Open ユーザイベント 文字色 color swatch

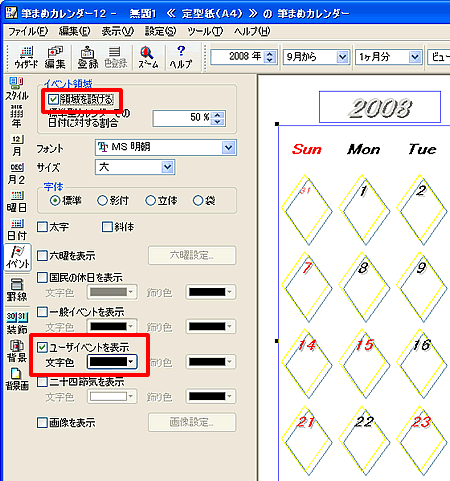click(112, 362)
